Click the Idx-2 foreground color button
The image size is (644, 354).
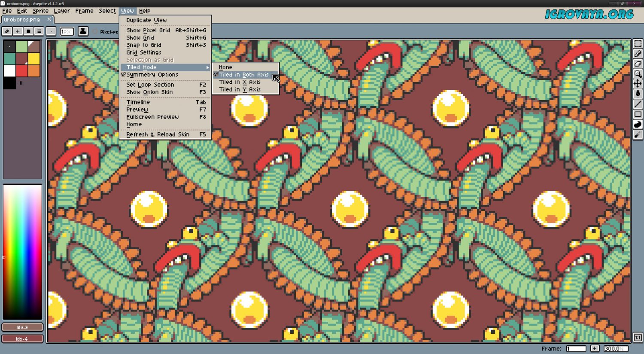pos(22,327)
